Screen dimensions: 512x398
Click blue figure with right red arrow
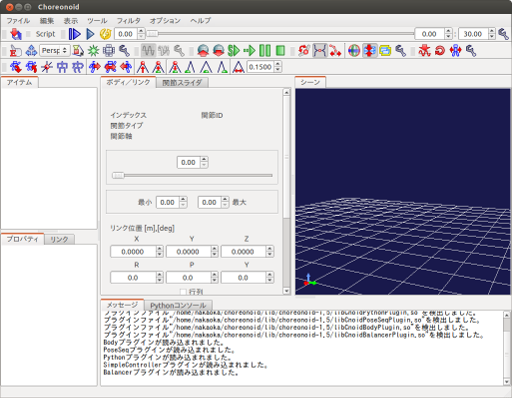pyautogui.click(x=95, y=67)
